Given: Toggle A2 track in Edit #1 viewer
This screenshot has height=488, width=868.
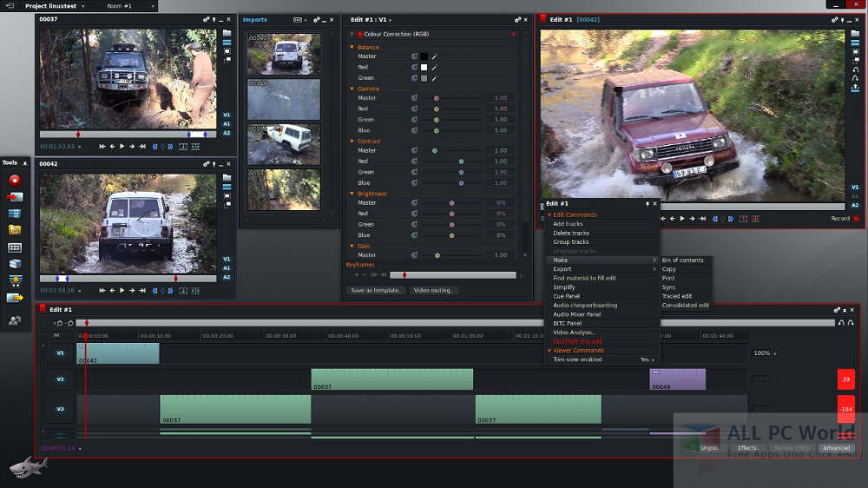Looking at the screenshot, I should pyautogui.click(x=855, y=206).
